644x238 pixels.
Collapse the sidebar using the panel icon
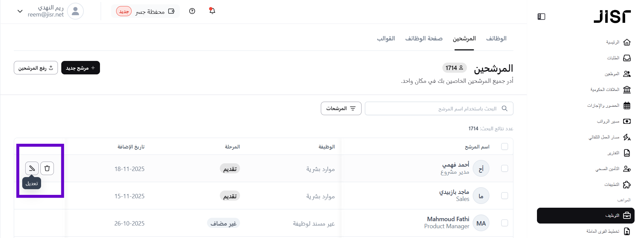point(541,16)
